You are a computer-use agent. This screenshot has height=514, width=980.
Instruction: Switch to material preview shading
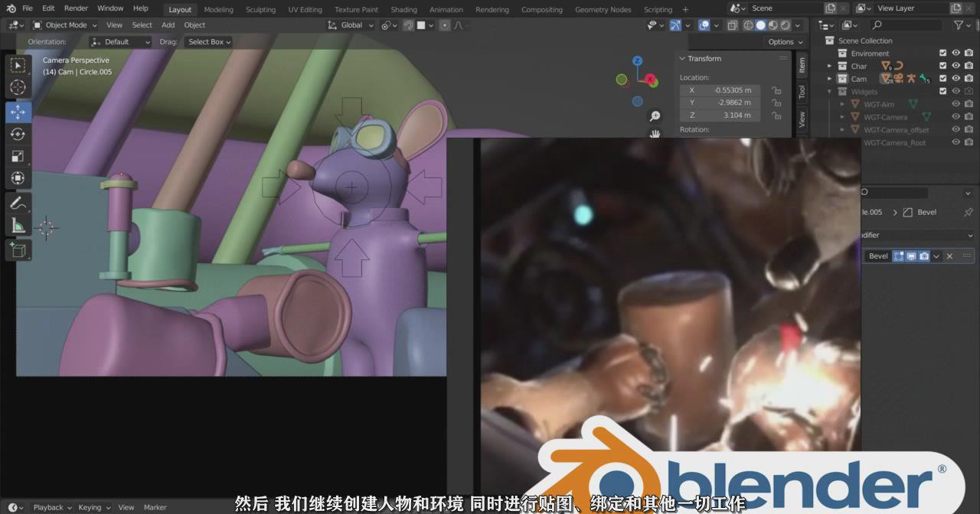click(773, 25)
